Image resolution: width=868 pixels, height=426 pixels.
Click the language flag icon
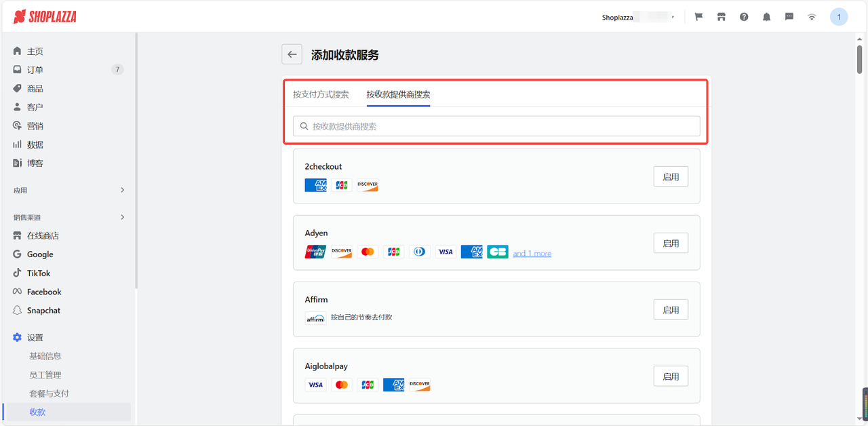coord(698,16)
